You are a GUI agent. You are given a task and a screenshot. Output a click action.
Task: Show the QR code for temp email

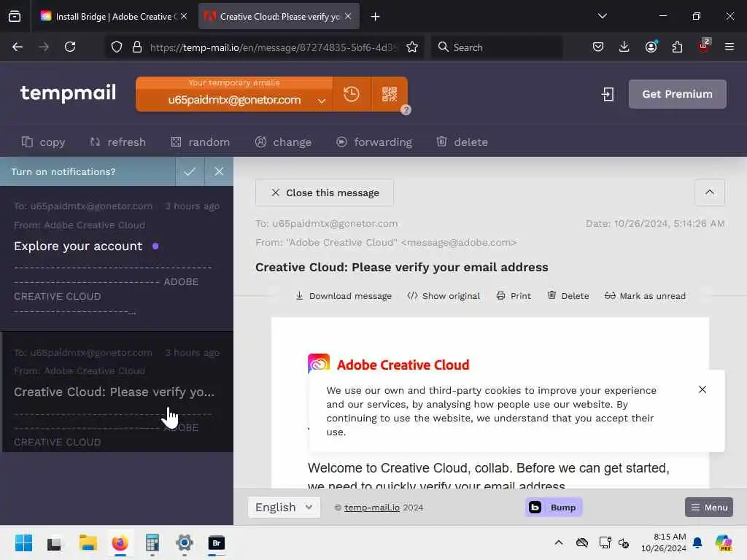pos(390,94)
